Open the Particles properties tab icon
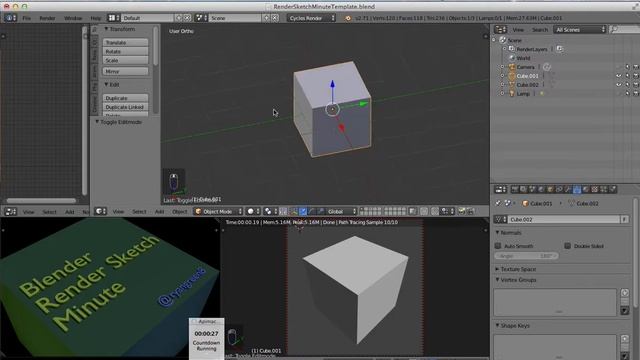The width and height of the screenshot is (640, 360). (x=604, y=189)
